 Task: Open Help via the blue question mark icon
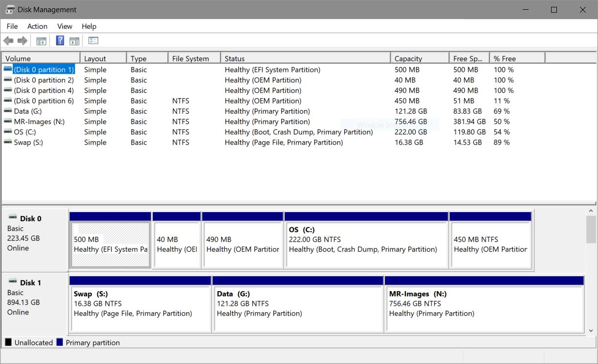[x=60, y=41]
